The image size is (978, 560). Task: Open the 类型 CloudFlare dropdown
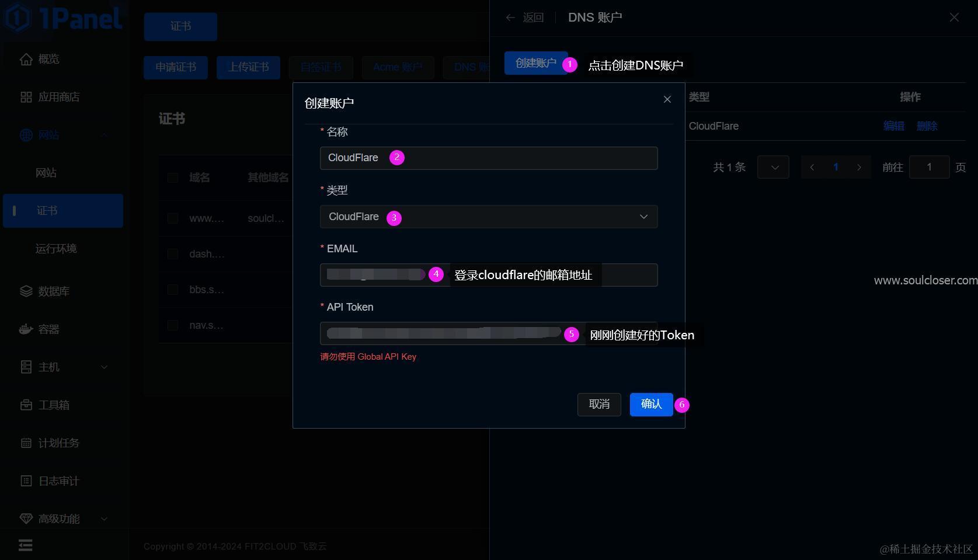coord(489,217)
